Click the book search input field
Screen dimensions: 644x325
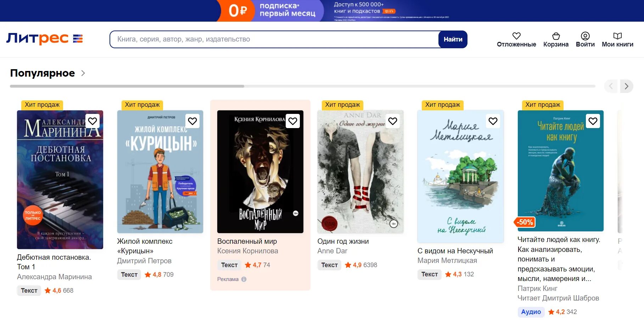point(274,39)
